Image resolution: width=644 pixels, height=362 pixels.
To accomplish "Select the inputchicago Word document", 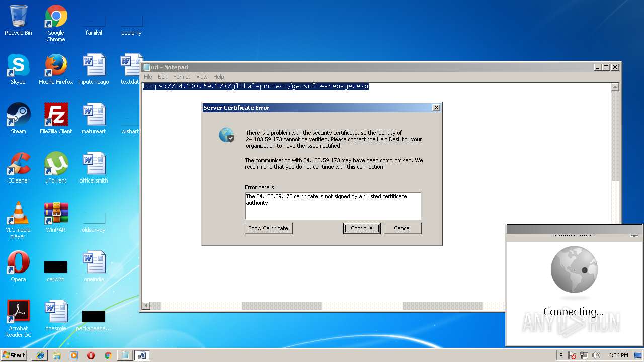I will pos(94,69).
